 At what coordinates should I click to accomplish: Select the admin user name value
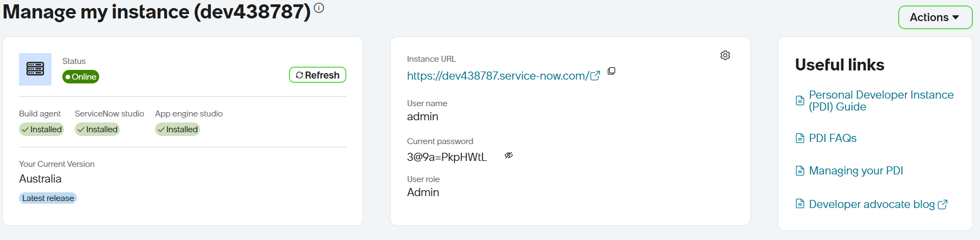[x=423, y=116]
